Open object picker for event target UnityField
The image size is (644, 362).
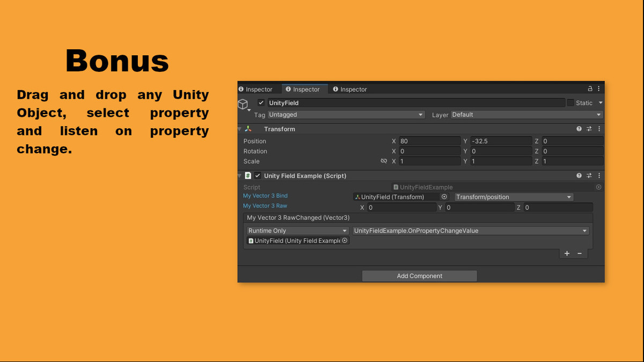[345, 241]
